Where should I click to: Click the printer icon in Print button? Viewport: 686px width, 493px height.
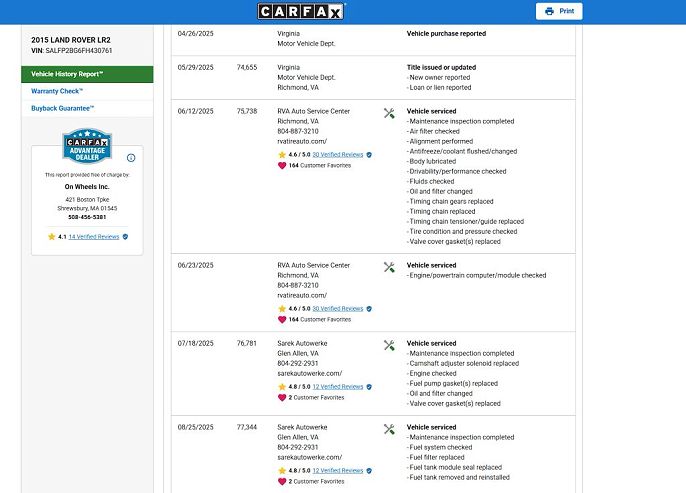(x=550, y=11)
